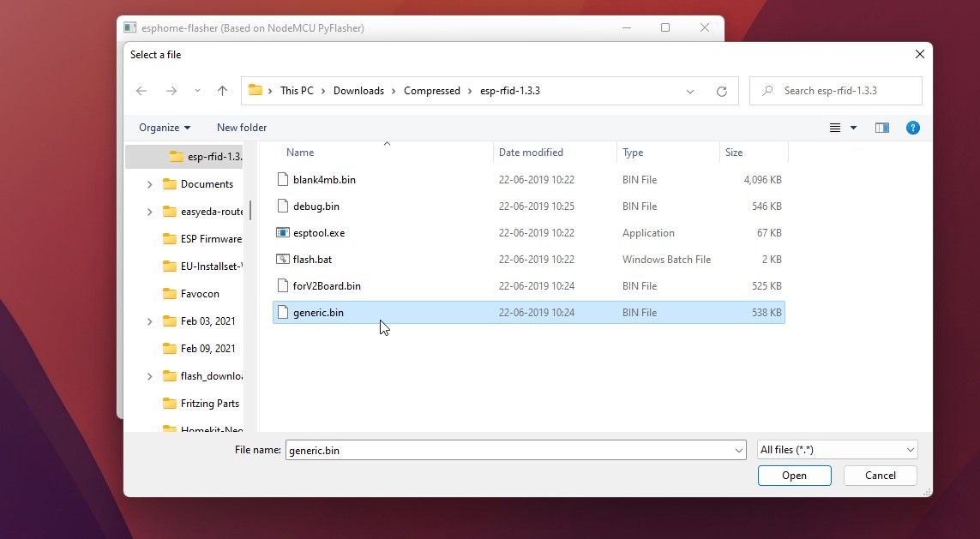Jump to Compressed in the breadcrumb

432,91
